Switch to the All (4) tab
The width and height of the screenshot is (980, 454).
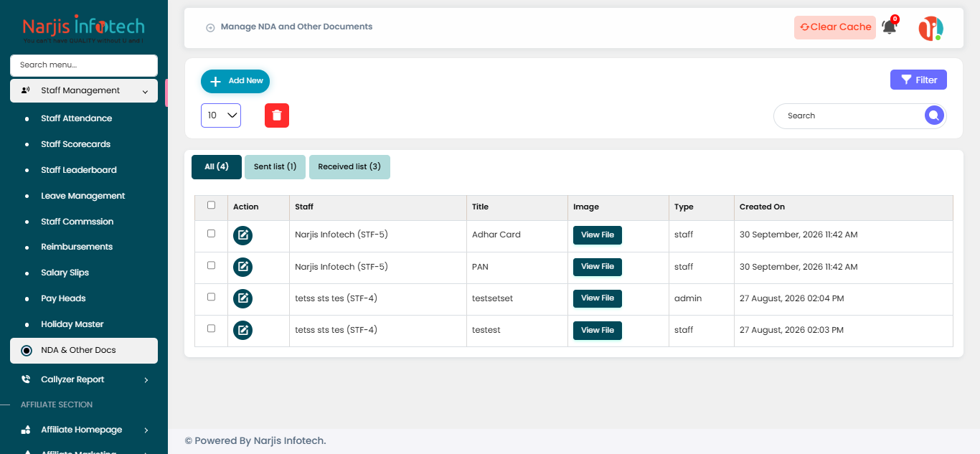point(217,167)
